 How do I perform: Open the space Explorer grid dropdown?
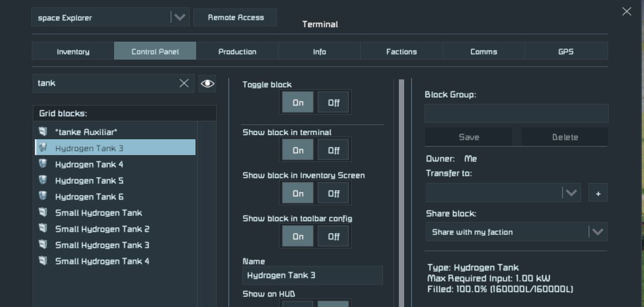(x=180, y=17)
